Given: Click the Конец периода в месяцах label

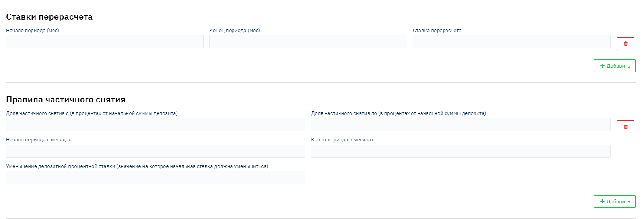Looking at the screenshot, I should point(342,140).
